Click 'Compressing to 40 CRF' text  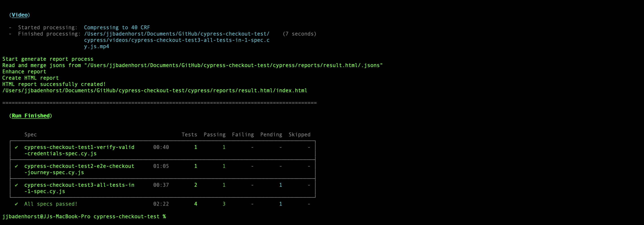point(117,27)
